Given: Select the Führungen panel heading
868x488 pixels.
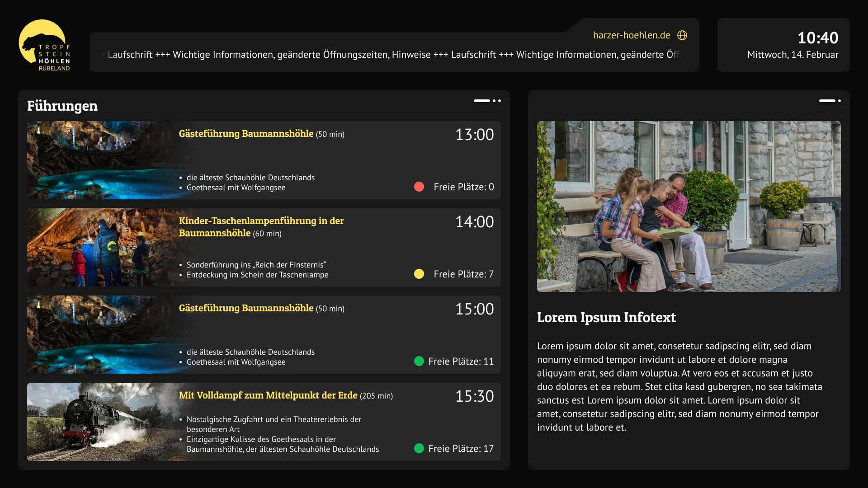Looking at the screenshot, I should tap(63, 106).
